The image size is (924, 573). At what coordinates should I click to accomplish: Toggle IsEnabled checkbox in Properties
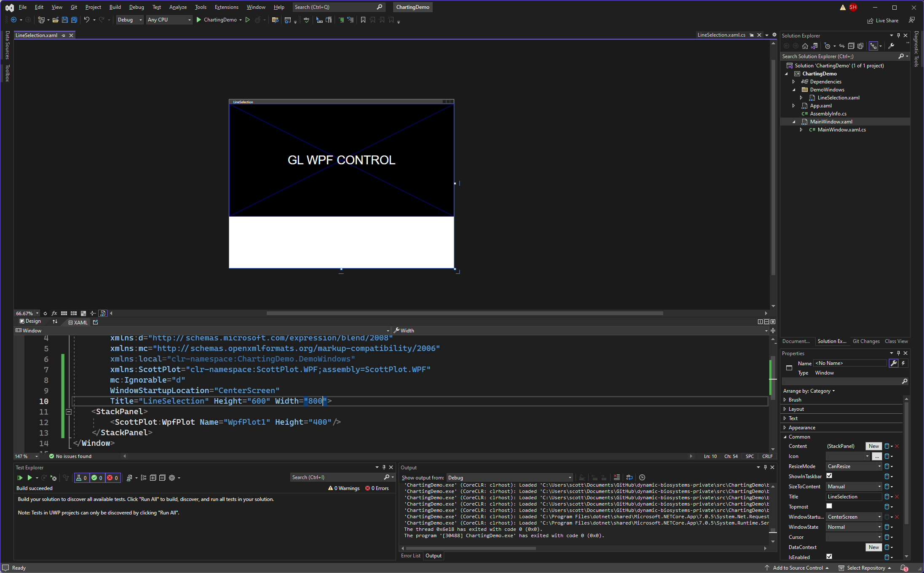(829, 557)
